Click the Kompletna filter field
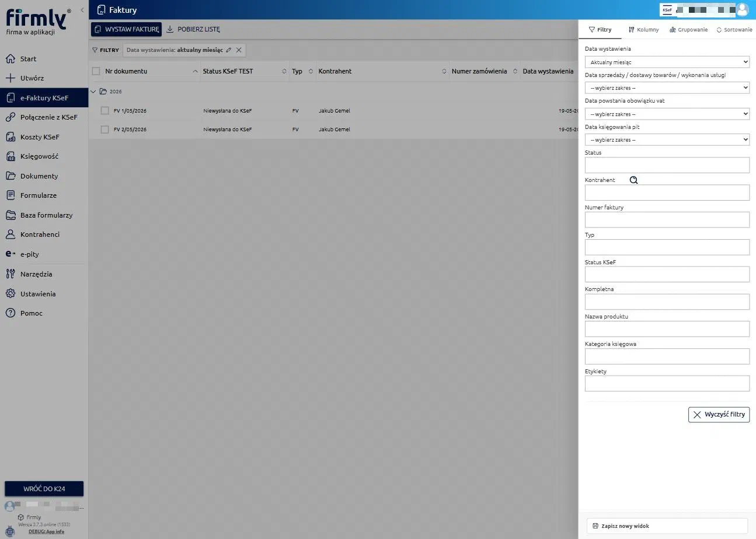Screen dimensions: 756x539 (667, 302)
